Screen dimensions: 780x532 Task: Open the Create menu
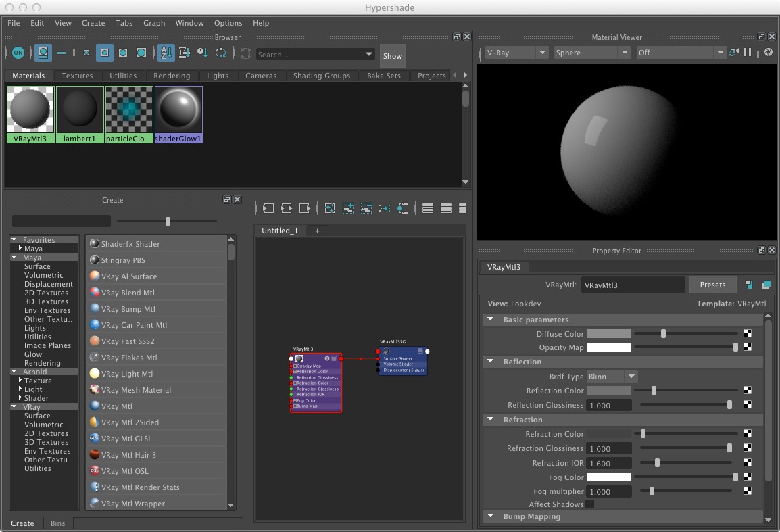93,23
